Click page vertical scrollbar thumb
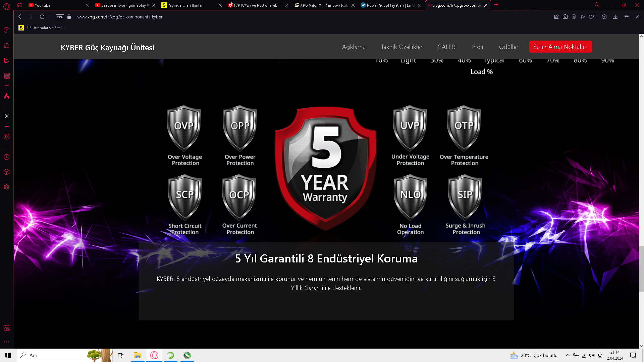The height and width of the screenshot is (362, 644). tap(641, 268)
